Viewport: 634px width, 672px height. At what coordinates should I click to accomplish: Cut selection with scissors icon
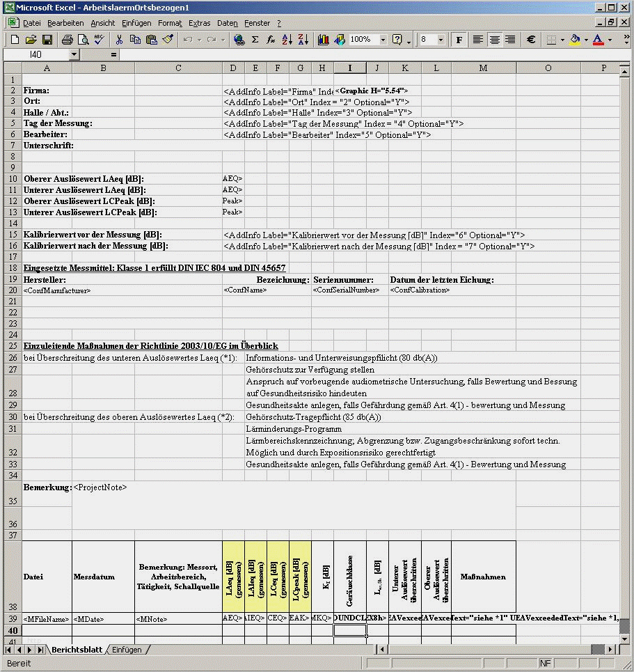coord(119,40)
